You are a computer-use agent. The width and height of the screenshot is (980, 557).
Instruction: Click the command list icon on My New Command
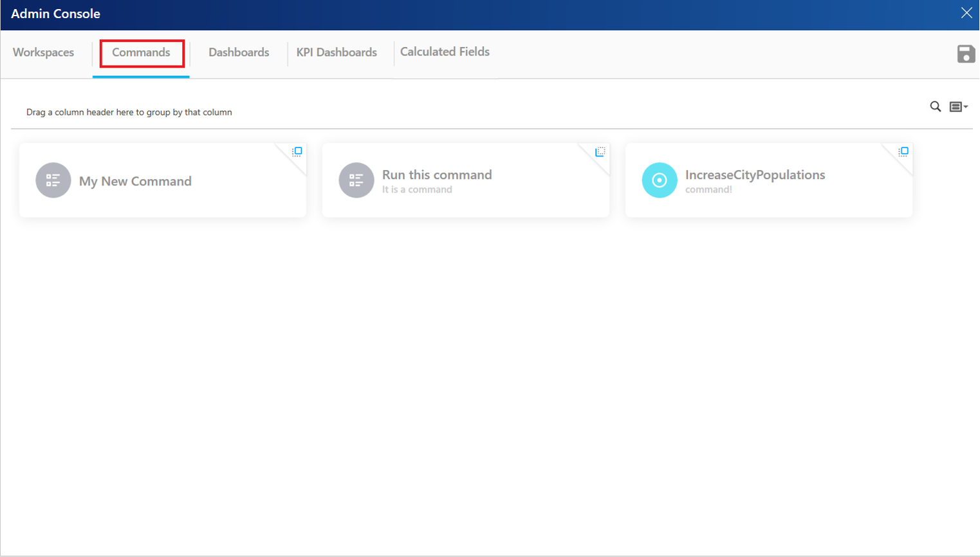tap(53, 180)
